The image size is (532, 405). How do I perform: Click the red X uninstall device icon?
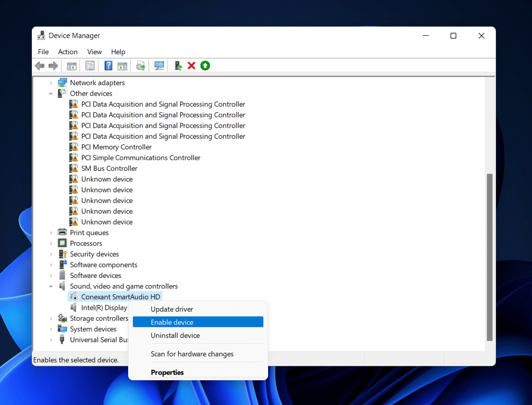tap(191, 66)
